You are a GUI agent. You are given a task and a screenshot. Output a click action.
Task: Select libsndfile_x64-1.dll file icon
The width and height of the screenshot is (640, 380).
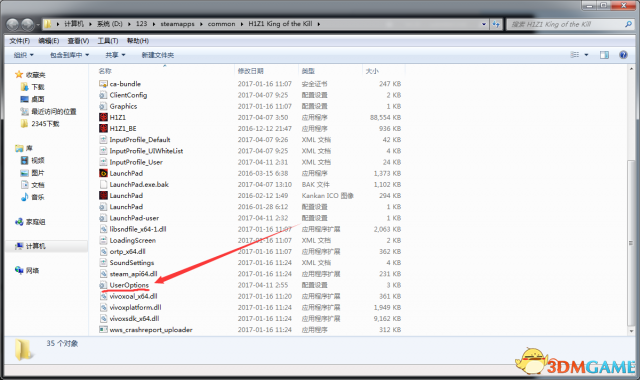point(103,229)
